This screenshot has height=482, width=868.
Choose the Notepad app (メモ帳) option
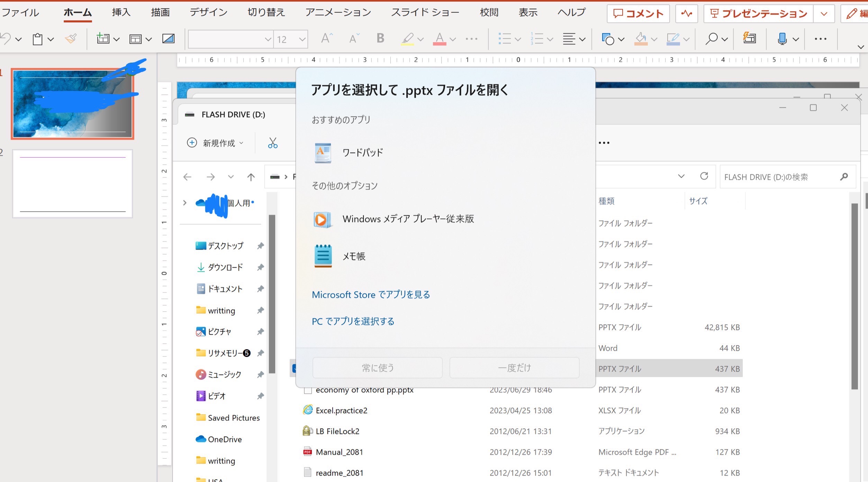(354, 256)
